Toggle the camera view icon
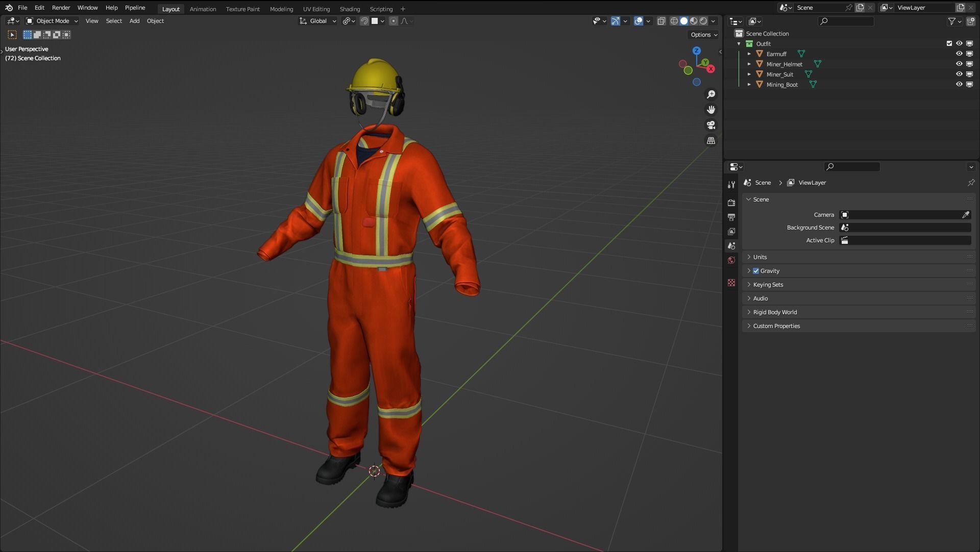980x552 pixels. tap(710, 125)
